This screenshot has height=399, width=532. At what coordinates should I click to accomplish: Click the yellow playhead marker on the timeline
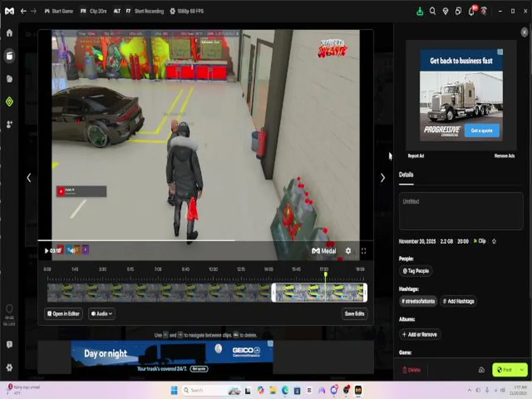[x=326, y=274]
